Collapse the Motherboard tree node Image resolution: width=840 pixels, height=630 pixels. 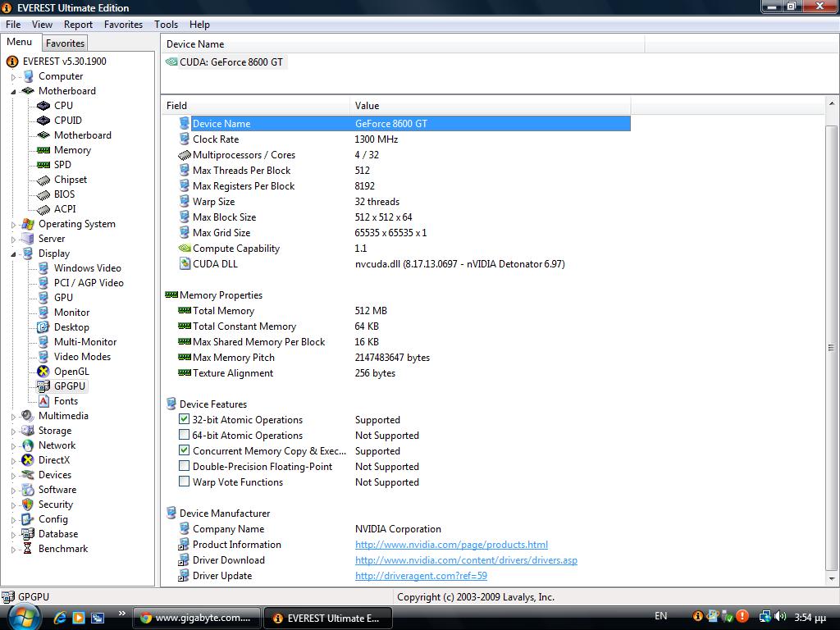(13, 92)
